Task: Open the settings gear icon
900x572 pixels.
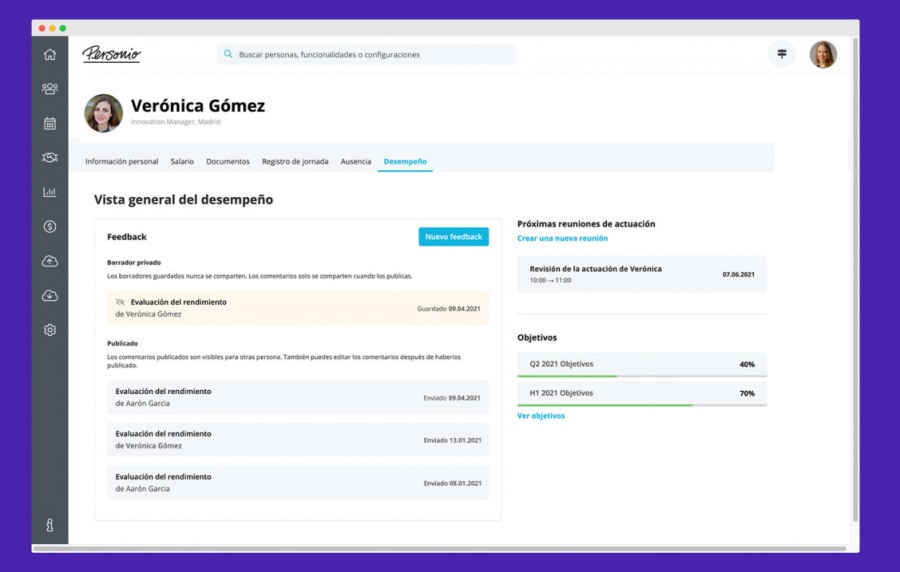Action: tap(50, 330)
